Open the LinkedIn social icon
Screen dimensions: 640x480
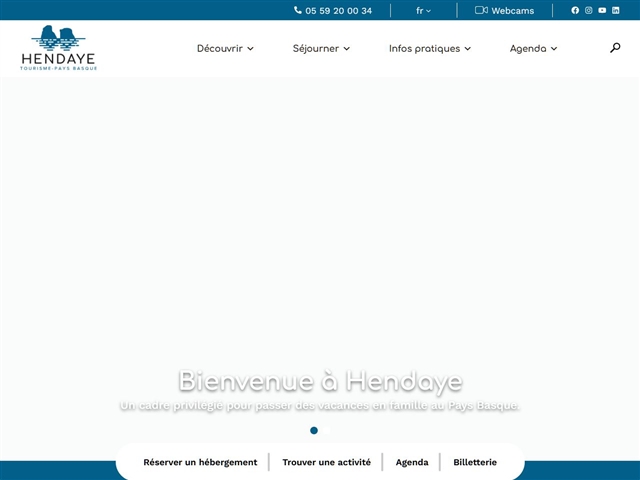[616, 11]
